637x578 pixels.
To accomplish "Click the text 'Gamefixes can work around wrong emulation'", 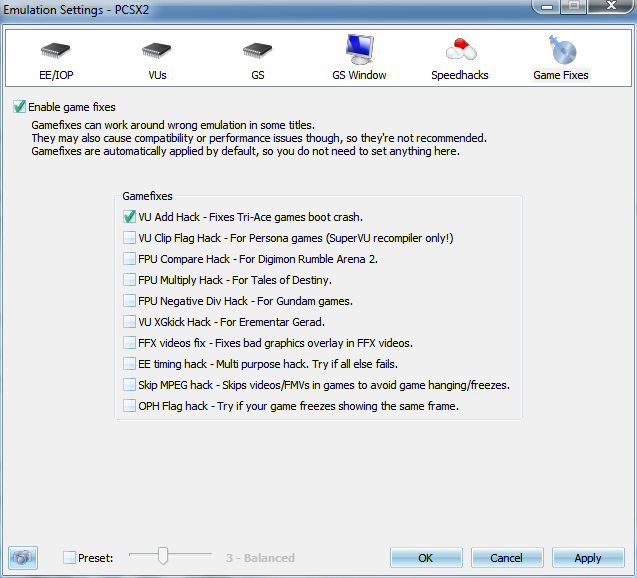I will [x=173, y=125].
